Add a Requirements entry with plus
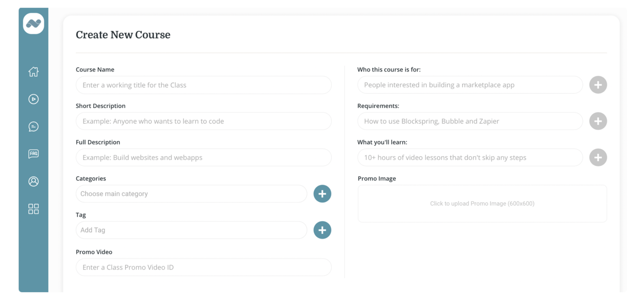Screen dimensions: 644x300 pos(598,121)
